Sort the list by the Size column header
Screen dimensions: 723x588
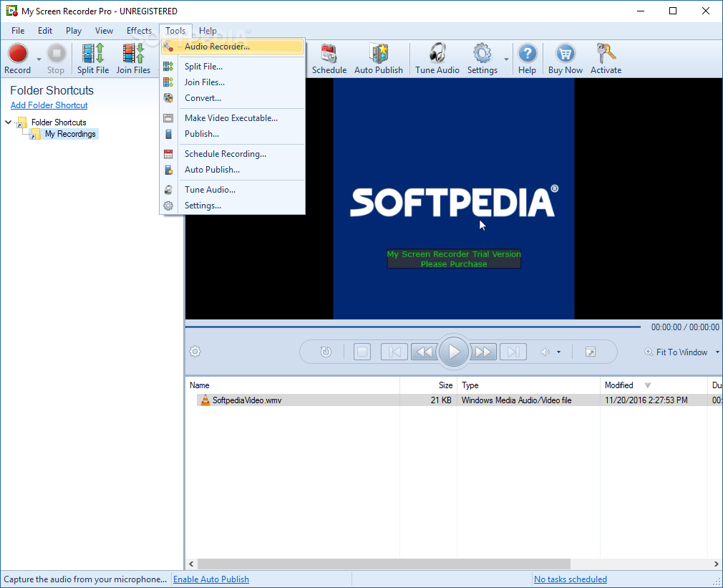(x=428, y=385)
